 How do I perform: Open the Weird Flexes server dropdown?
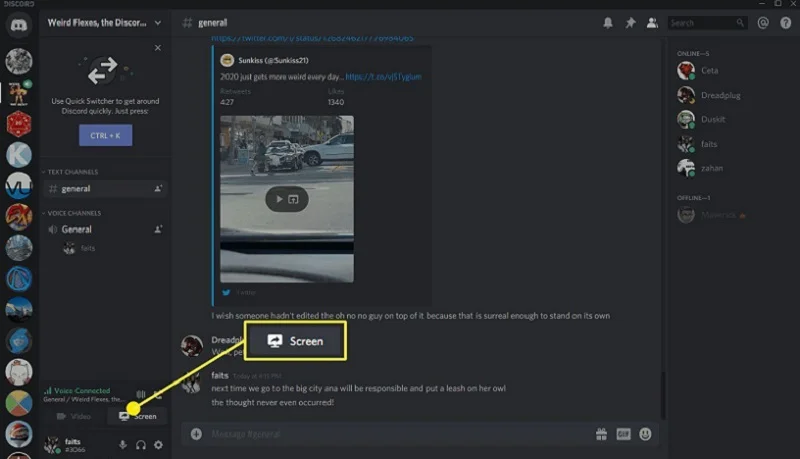tap(158, 23)
